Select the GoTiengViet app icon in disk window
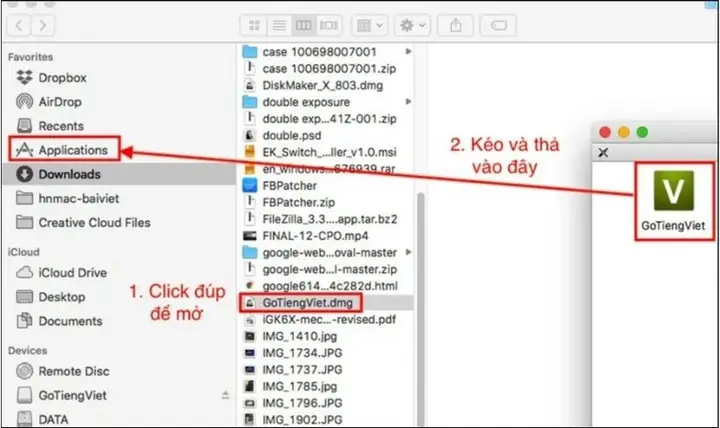Image resolution: width=720 pixels, height=428 pixels. [673, 201]
